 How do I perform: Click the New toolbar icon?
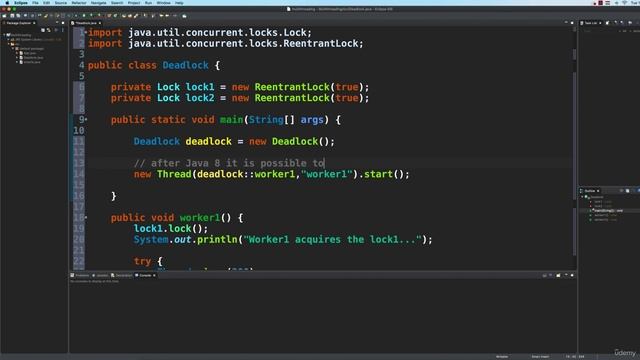4,16
